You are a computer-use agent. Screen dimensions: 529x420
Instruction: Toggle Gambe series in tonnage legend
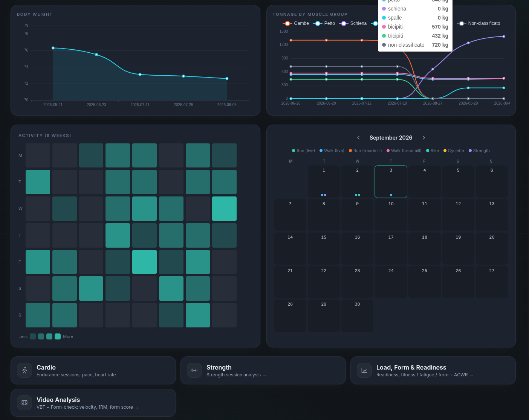click(x=296, y=23)
